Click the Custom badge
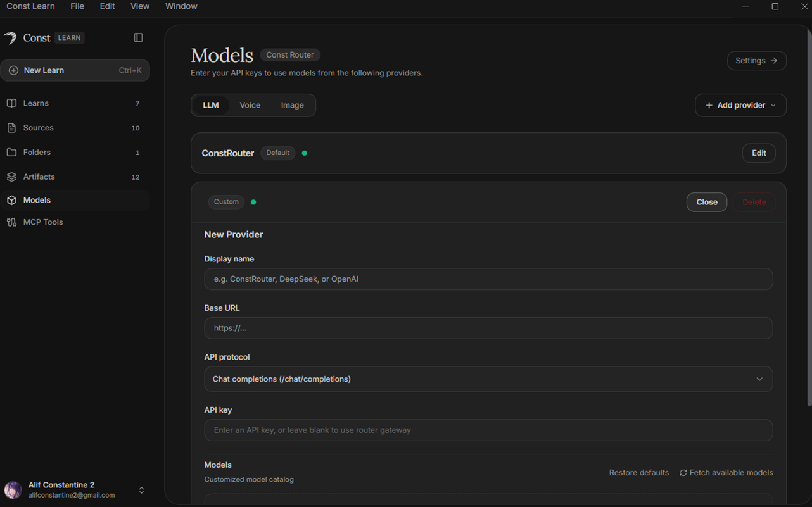 pos(226,202)
